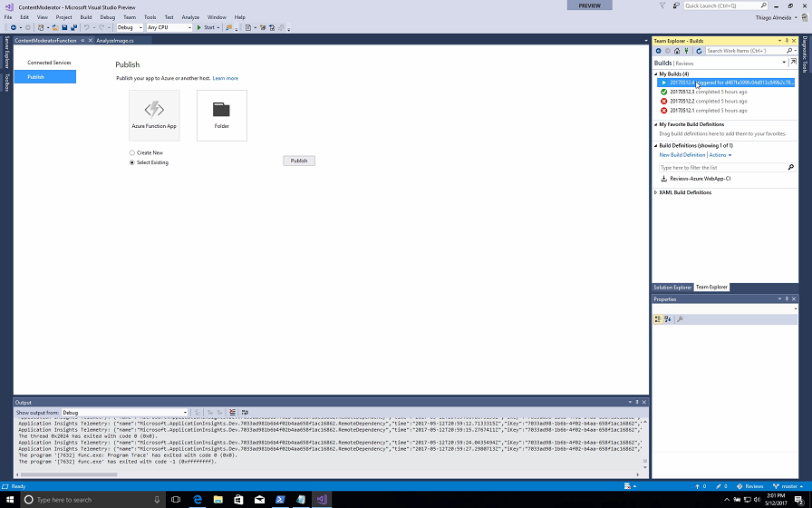Collapse the Build Definitions section

pos(655,146)
